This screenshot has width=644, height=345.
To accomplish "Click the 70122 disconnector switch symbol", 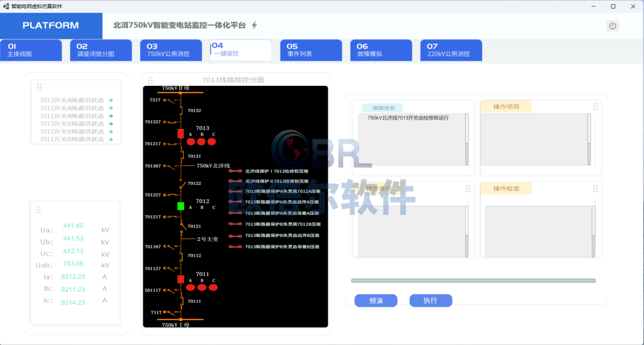I will click(x=182, y=183).
